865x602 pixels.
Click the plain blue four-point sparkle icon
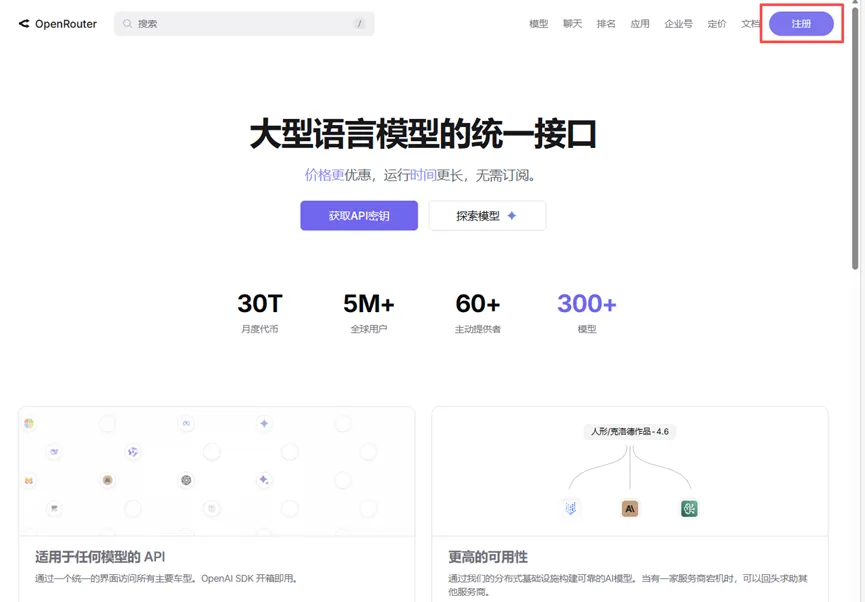(x=264, y=423)
